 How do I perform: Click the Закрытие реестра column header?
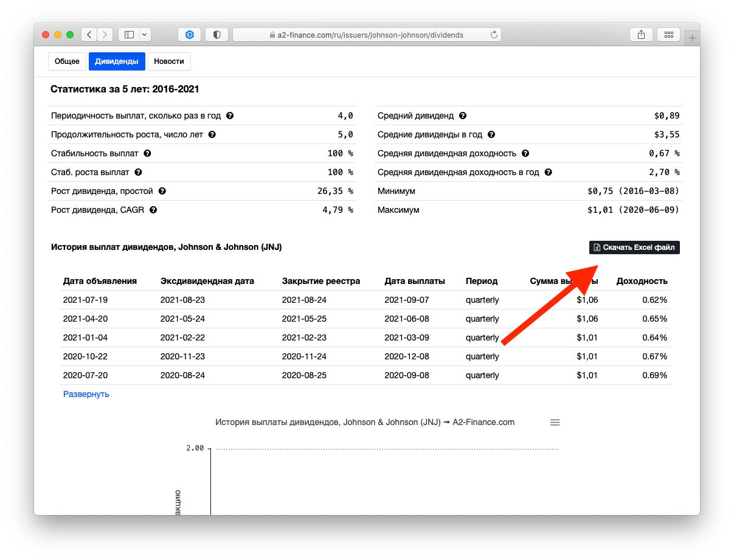tap(321, 281)
